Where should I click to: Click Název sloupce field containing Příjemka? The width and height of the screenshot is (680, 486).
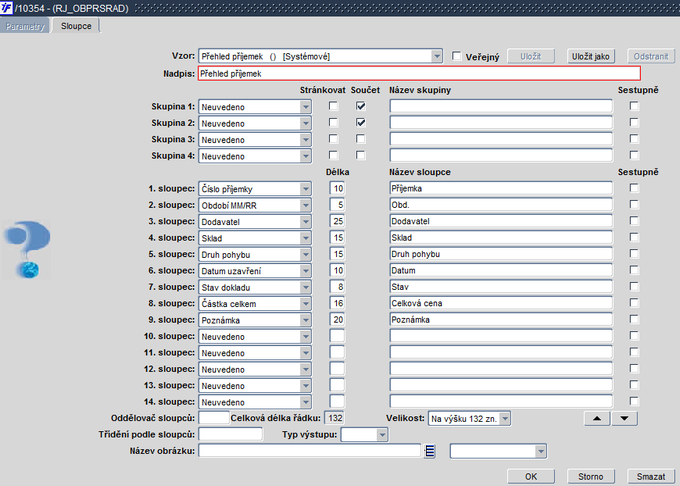pyautogui.click(x=501, y=188)
